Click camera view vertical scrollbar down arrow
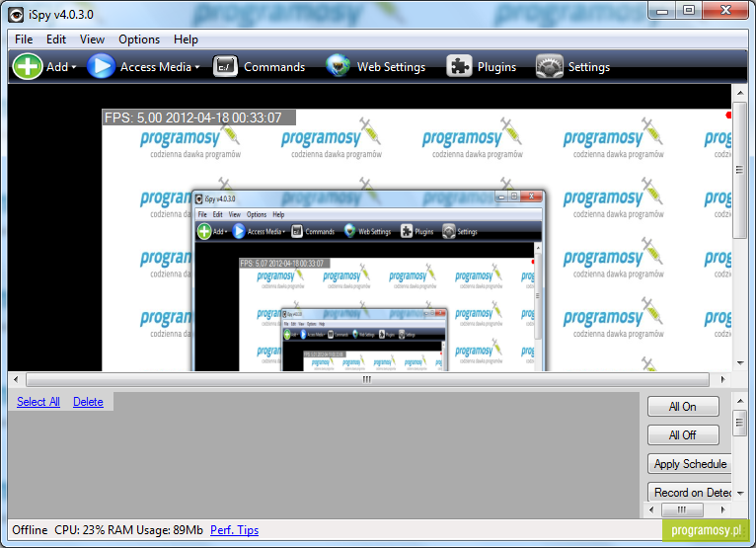The width and height of the screenshot is (756, 548). pyautogui.click(x=740, y=362)
